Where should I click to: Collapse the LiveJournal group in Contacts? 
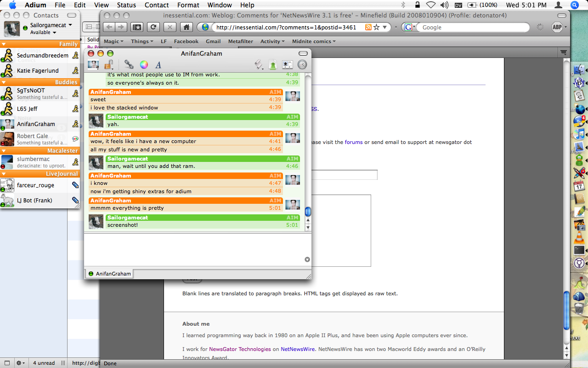coord(3,174)
